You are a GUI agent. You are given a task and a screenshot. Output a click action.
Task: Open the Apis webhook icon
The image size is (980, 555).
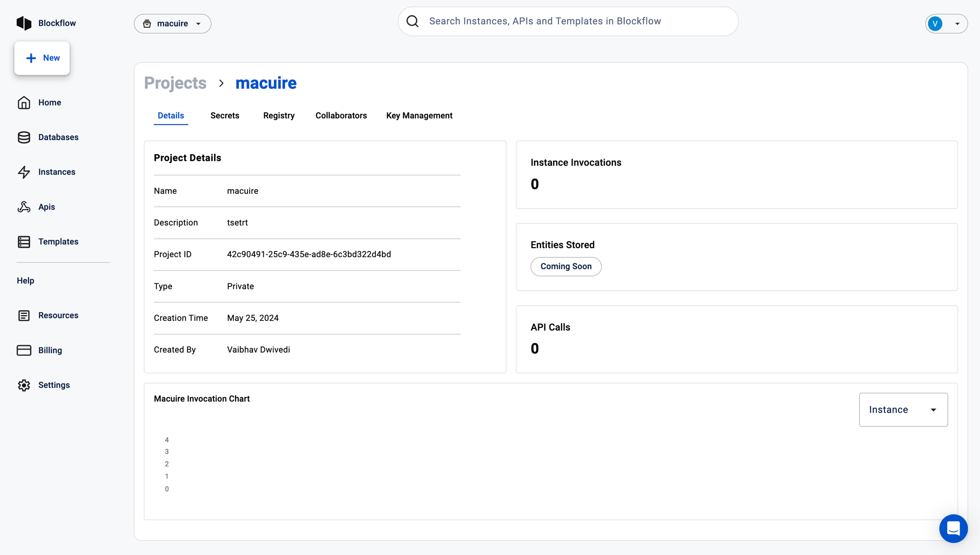(x=24, y=207)
